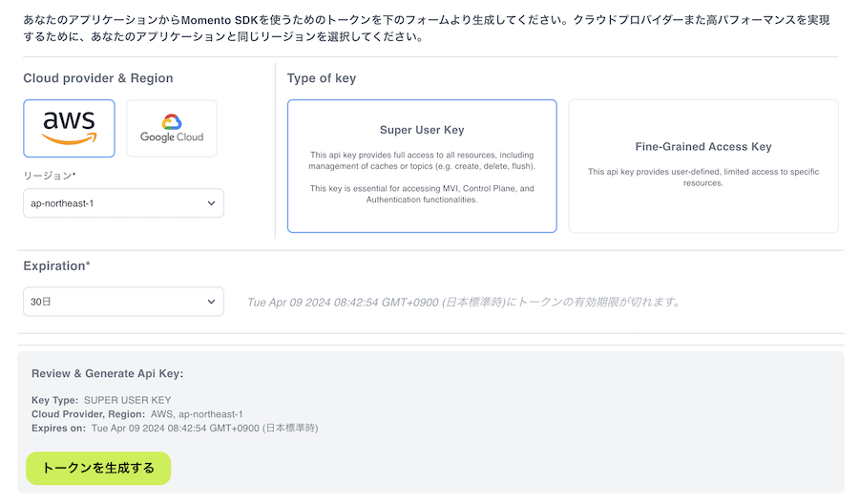The width and height of the screenshot is (859, 504).
Task: Open the ap-northeast-1 region dropdown
Action: click(x=123, y=203)
